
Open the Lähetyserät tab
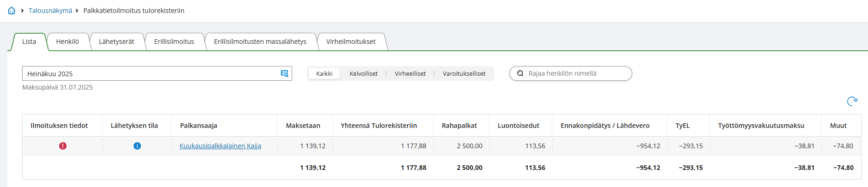click(x=116, y=42)
